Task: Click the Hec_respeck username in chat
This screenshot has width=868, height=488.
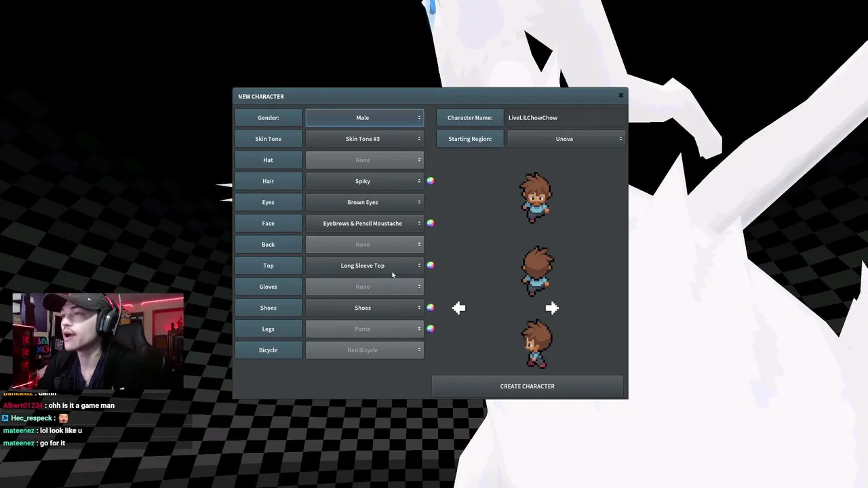Action: click(31, 418)
